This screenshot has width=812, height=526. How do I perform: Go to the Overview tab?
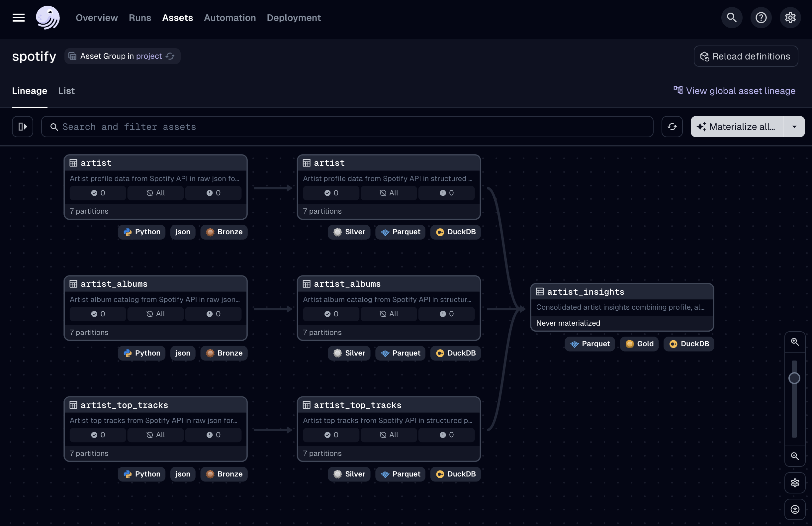tap(97, 18)
